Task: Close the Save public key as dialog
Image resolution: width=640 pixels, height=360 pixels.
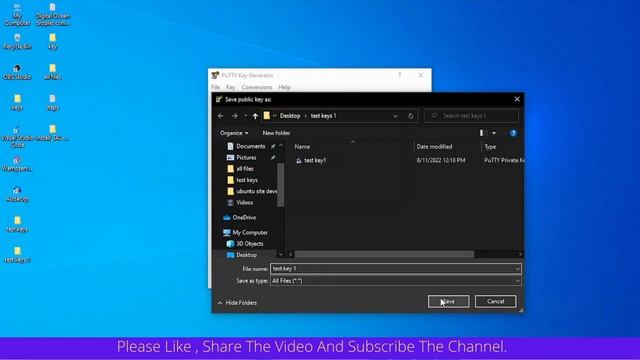Action: tap(517, 99)
